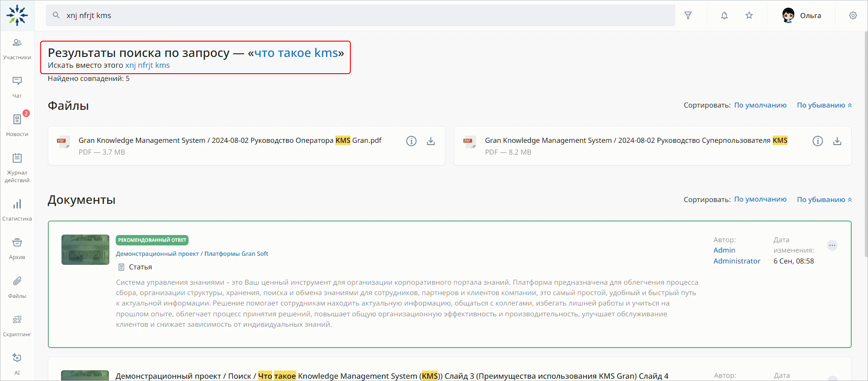Click date 6 Сен, 08:58
This screenshot has height=381, width=868.
[x=793, y=261]
